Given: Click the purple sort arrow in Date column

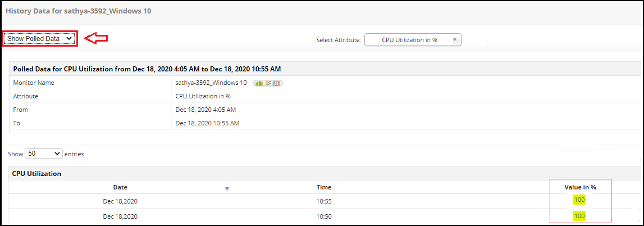Looking at the screenshot, I should point(227,188).
